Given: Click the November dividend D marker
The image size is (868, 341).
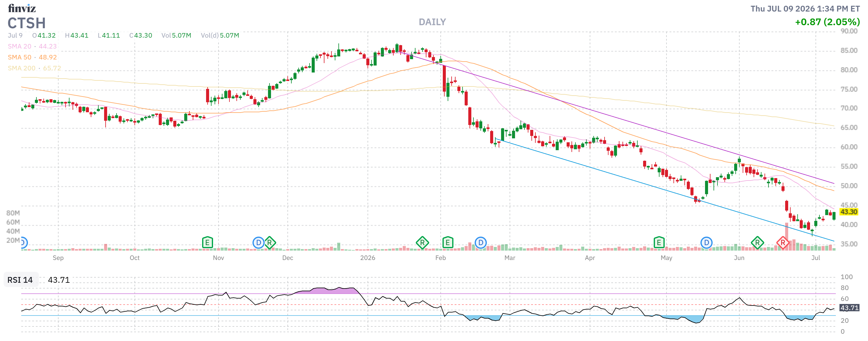Looking at the screenshot, I should pos(259,243).
